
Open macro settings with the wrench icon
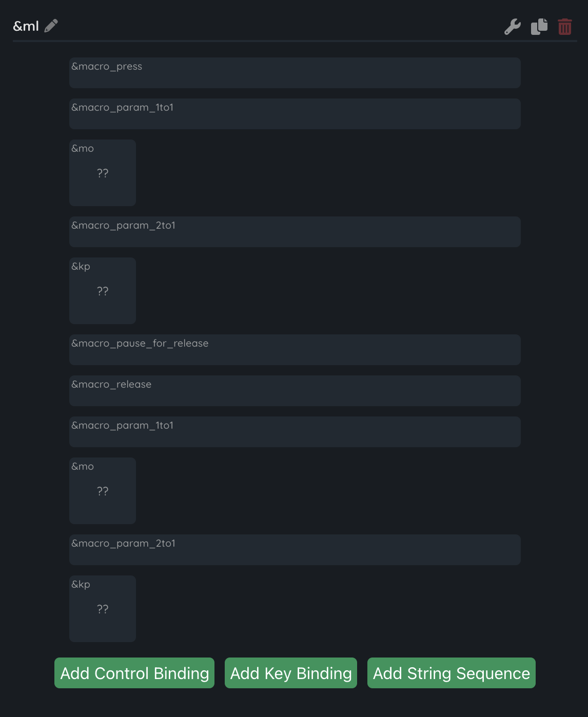point(513,27)
